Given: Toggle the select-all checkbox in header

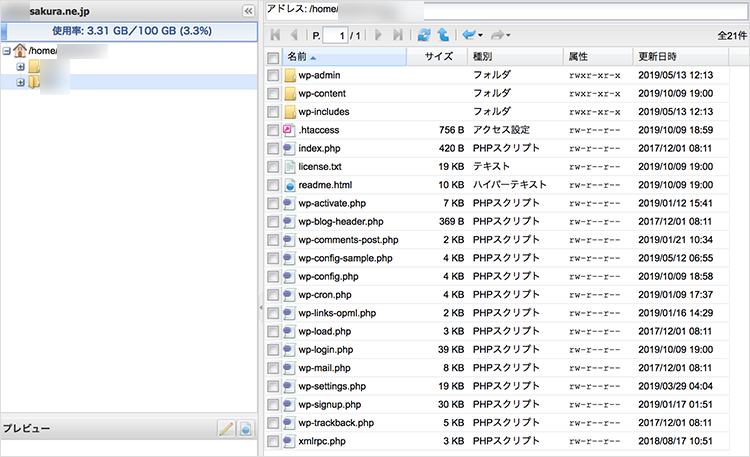Looking at the screenshot, I should [274, 56].
